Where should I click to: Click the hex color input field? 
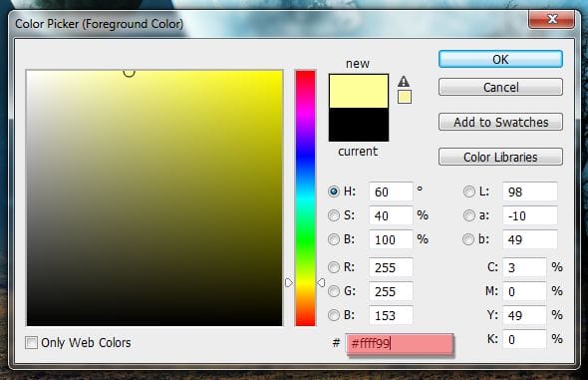click(x=400, y=343)
